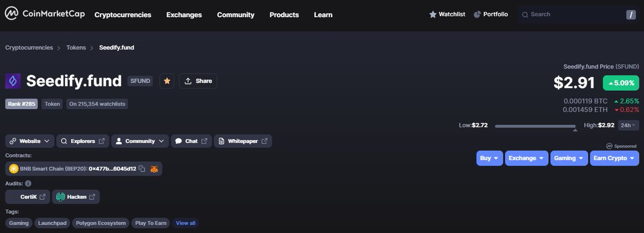The image size is (644, 233).
Task: Open the Hacken audit link
Action: [76, 197]
